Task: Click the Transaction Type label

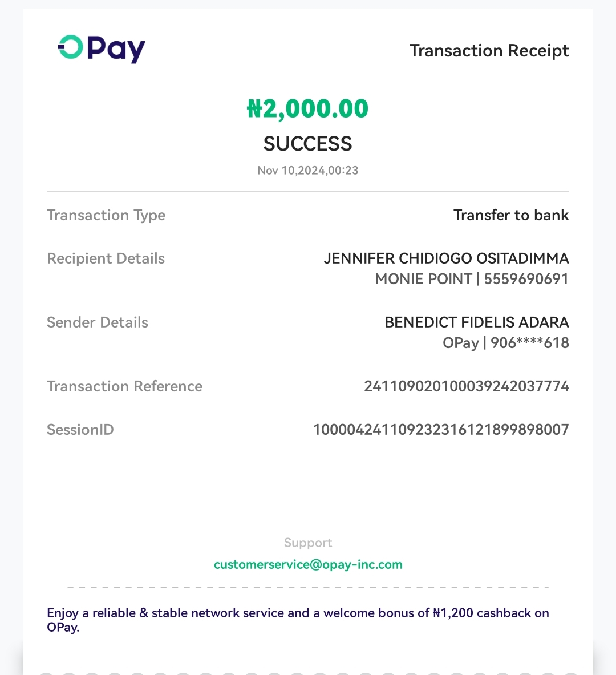Action: point(106,215)
